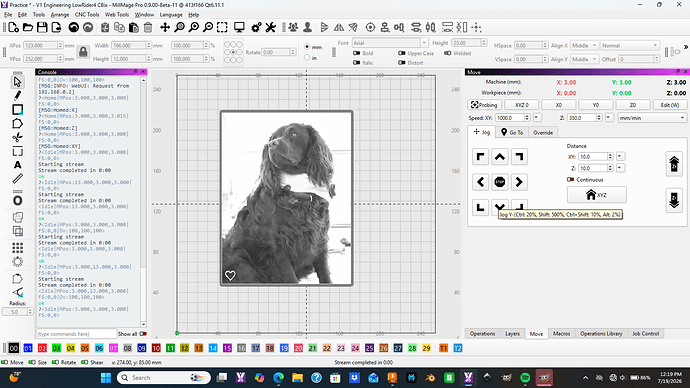
Task: Select the in units radio button
Action: click(307, 58)
